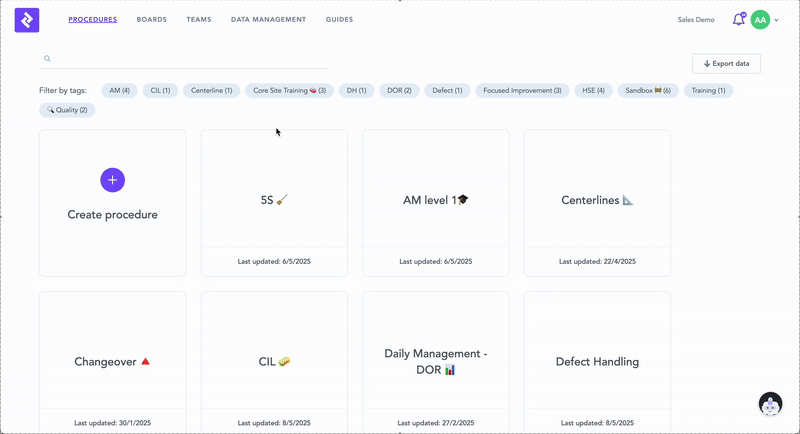Click the green AA user avatar
Screen dimensions: 800x434
point(760,20)
